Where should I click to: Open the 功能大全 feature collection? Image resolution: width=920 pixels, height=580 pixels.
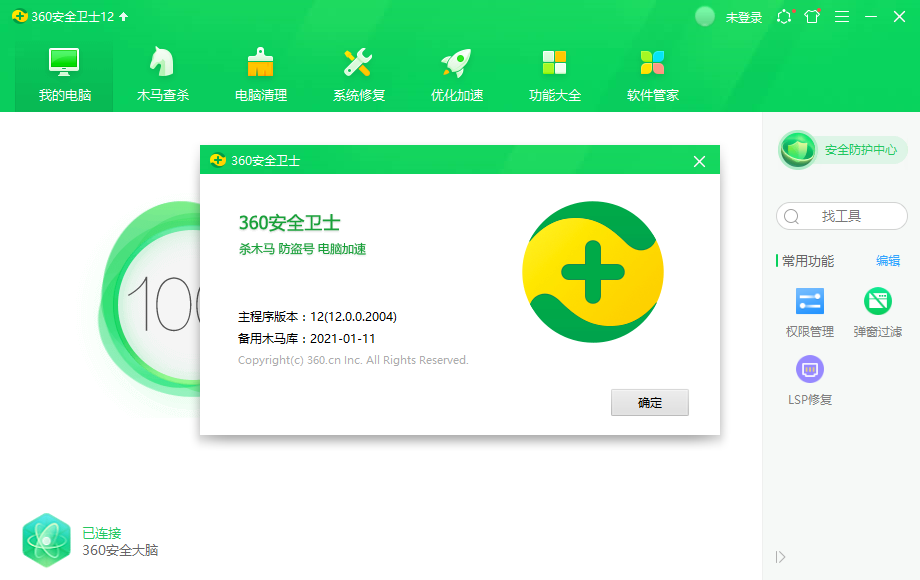pyautogui.click(x=553, y=73)
